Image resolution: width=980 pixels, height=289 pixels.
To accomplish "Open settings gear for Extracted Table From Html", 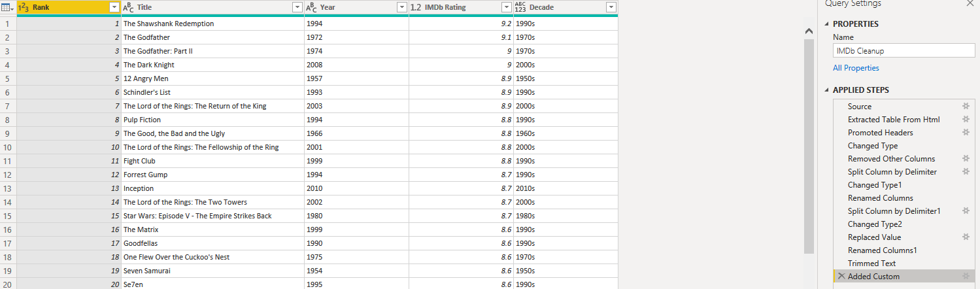I will coord(966,119).
